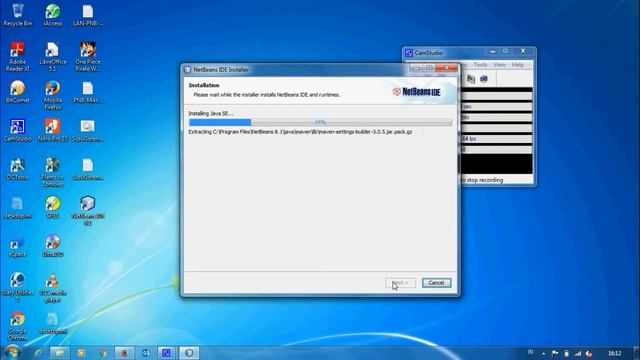Click the NetBeans IDE logo banner
This screenshot has width=640, height=360.
(x=417, y=92)
